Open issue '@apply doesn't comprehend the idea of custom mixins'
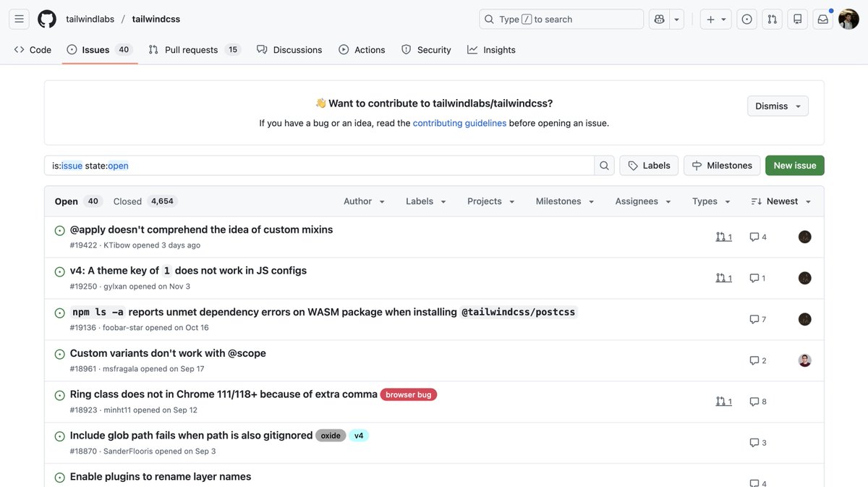The image size is (868, 487). [x=201, y=229]
